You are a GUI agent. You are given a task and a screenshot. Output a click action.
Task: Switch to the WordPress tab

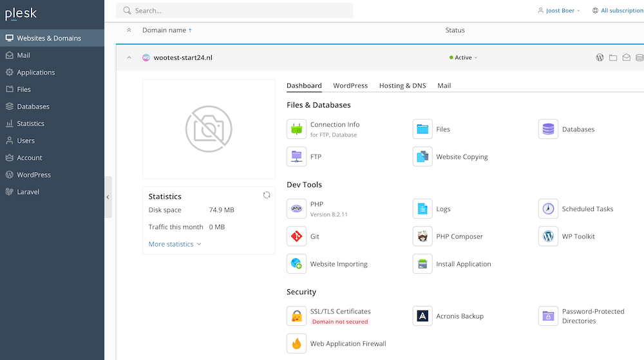(x=350, y=86)
